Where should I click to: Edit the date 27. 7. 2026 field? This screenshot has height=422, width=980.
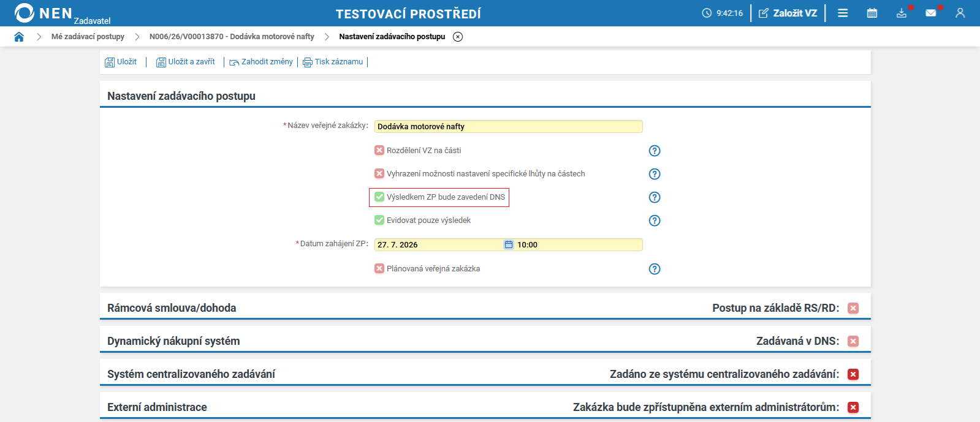coord(439,244)
